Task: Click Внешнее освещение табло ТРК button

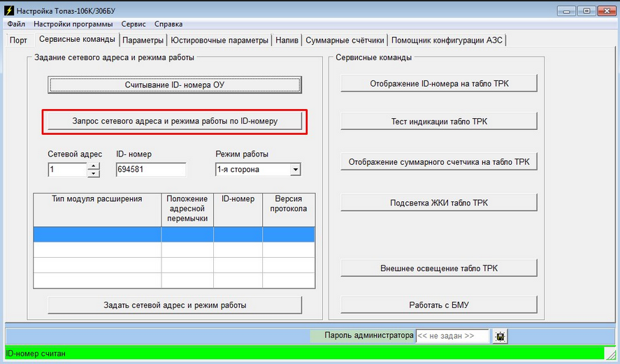Action: (439, 268)
